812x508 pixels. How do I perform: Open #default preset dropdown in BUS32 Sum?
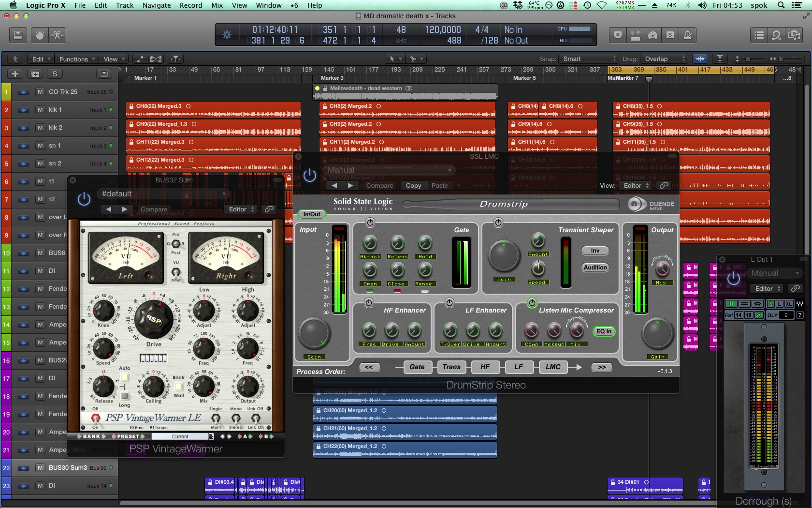coord(163,194)
